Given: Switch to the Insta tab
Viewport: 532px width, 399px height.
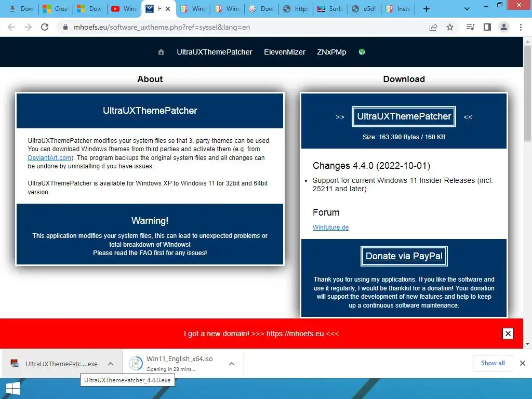Looking at the screenshot, I should coord(398,9).
